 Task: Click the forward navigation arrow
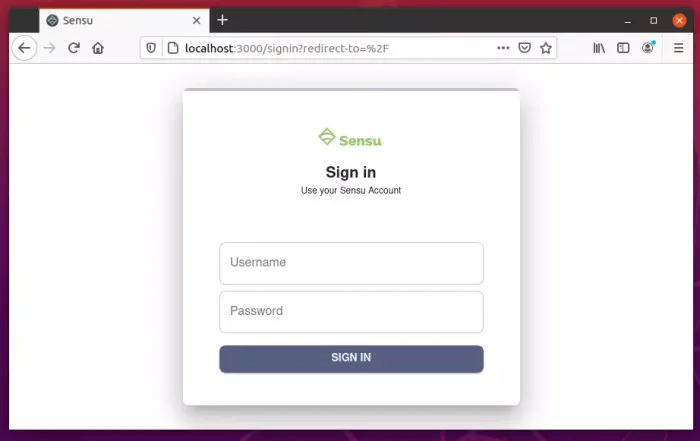coord(50,48)
